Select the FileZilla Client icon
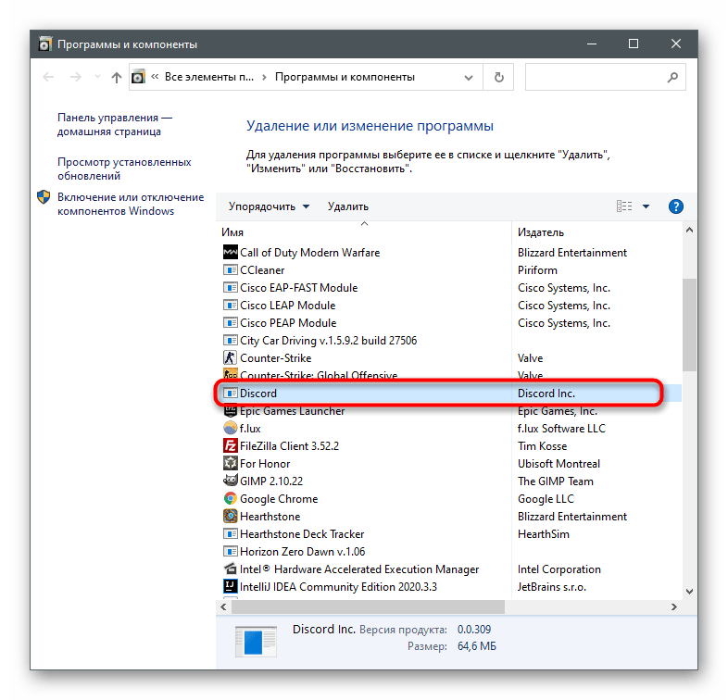The height and width of the screenshot is (700, 728). click(231, 445)
